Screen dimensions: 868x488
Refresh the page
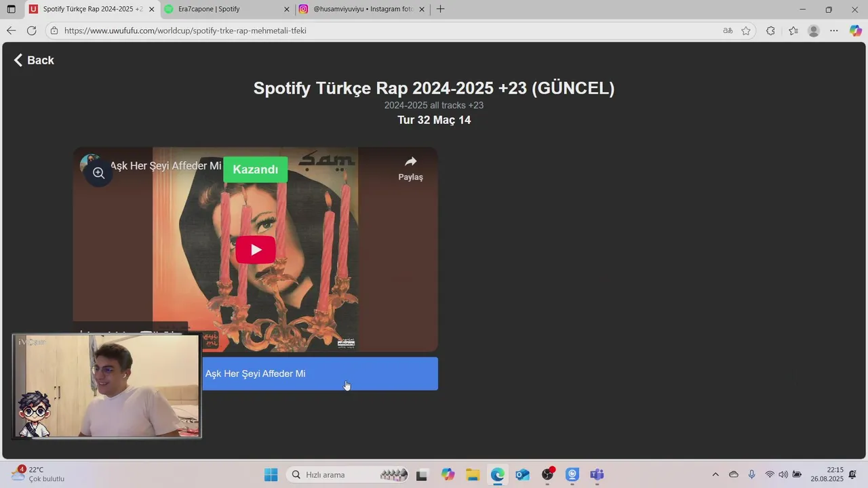31,30
